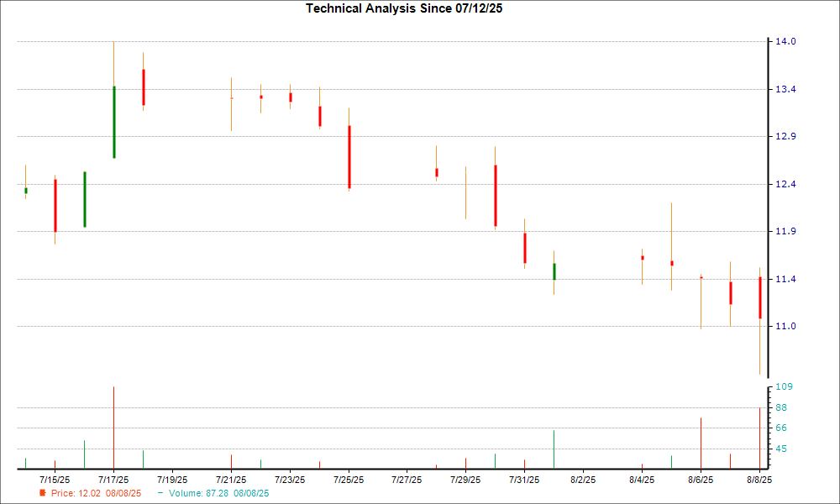This screenshot has height=504, width=840.
Task: Select the red candlestick on 7/15/25
Action: click(x=55, y=206)
